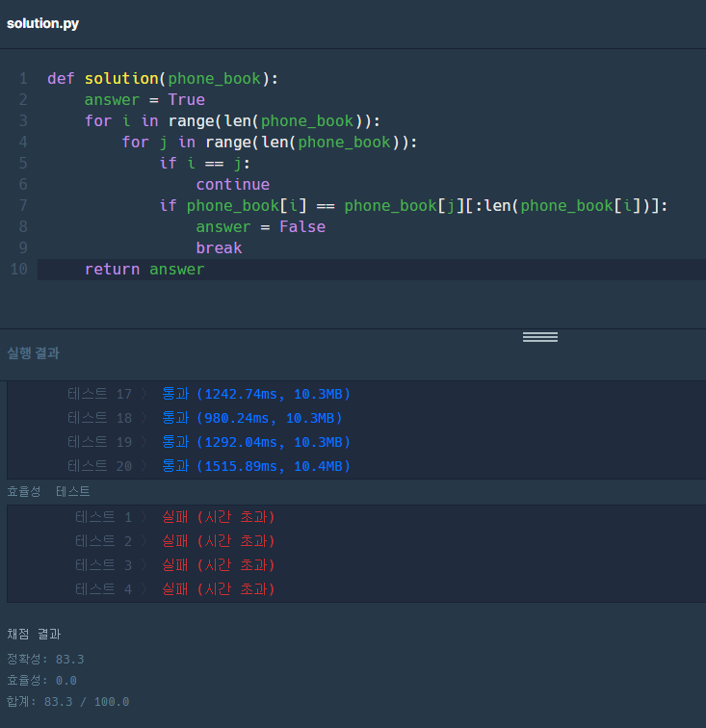Click the 'answer = True' code line
This screenshot has height=728, width=706.
(x=144, y=99)
